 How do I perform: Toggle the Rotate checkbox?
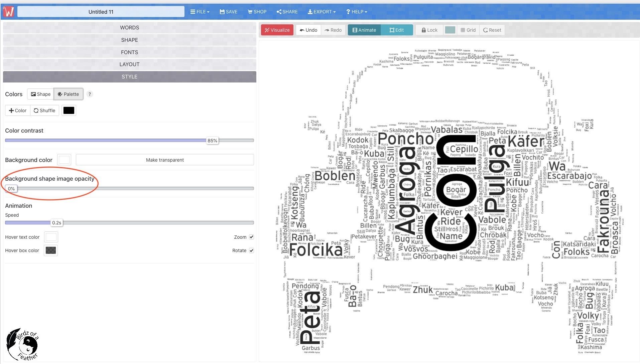tap(251, 250)
